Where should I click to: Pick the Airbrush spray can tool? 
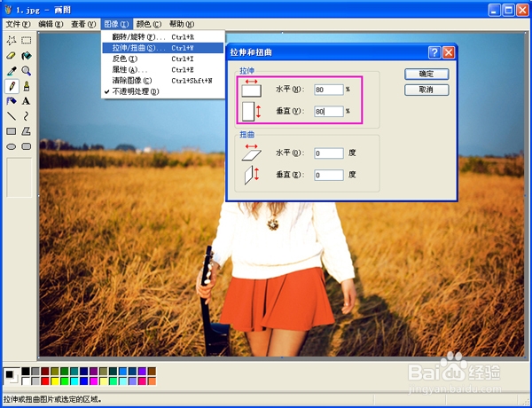point(12,101)
